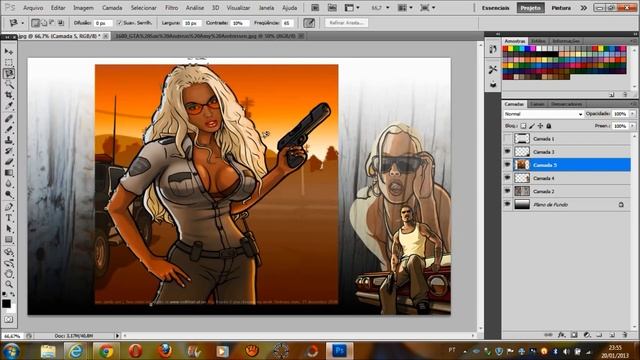Open the Swatches panel options menu
This screenshot has width=640, height=360.
point(633,41)
